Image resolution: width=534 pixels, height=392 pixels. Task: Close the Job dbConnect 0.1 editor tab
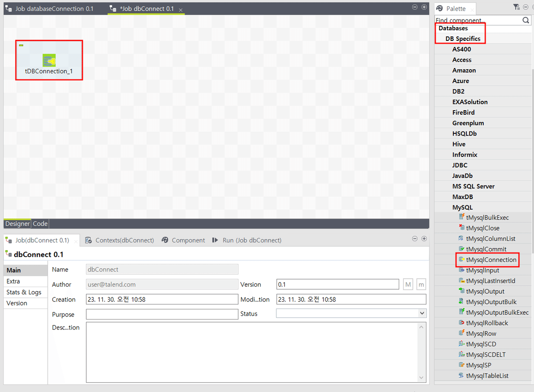180,9
